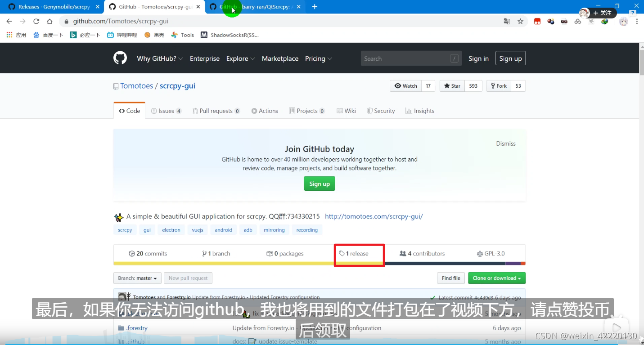Screen dimensions: 644x345
Task: Reload the page with the refresh icon
Action: 36,21
